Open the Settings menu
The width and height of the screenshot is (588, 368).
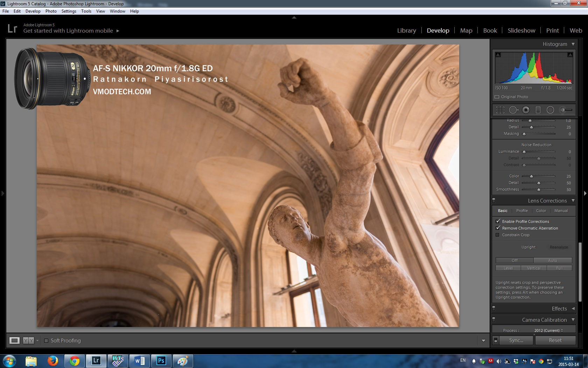tap(69, 11)
